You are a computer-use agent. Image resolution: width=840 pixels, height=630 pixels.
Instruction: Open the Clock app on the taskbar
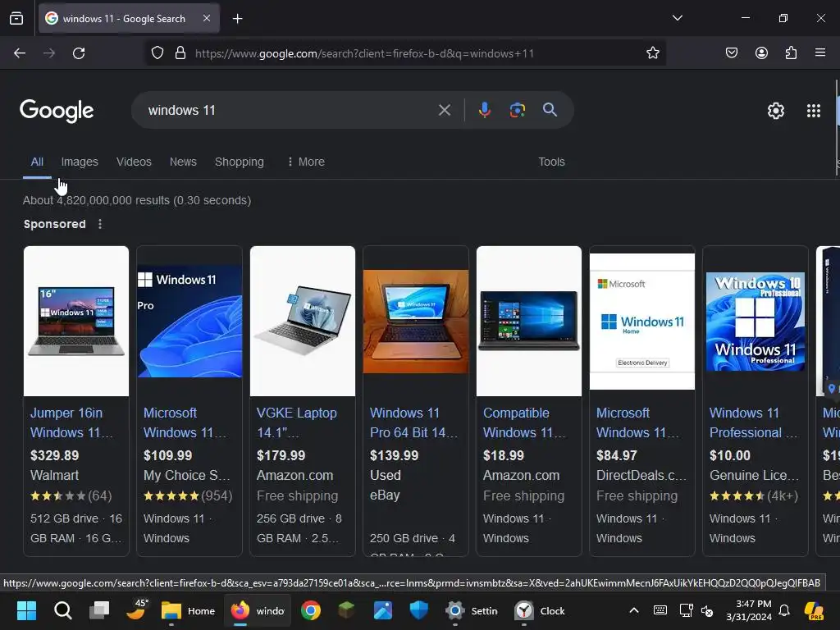(540, 610)
